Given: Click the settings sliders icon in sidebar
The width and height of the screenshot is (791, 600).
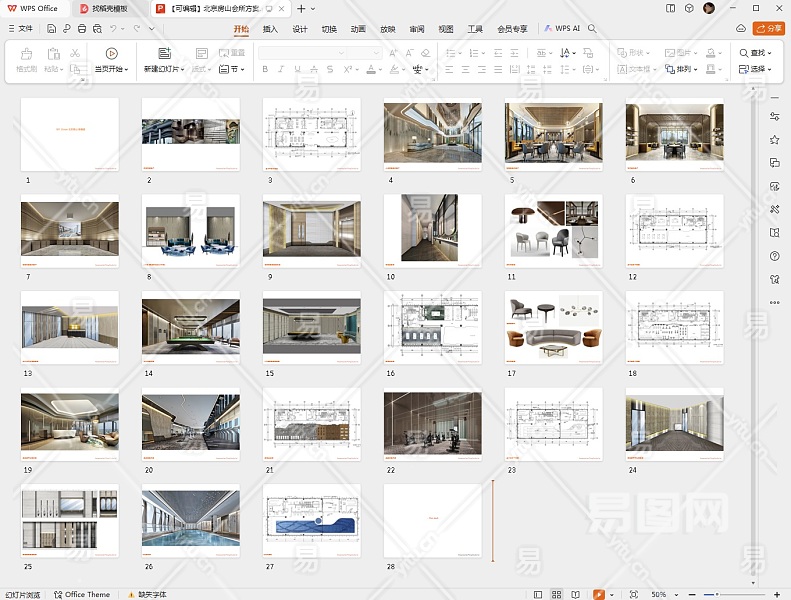Looking at the screenshot, I should click(x=775, y=117).
